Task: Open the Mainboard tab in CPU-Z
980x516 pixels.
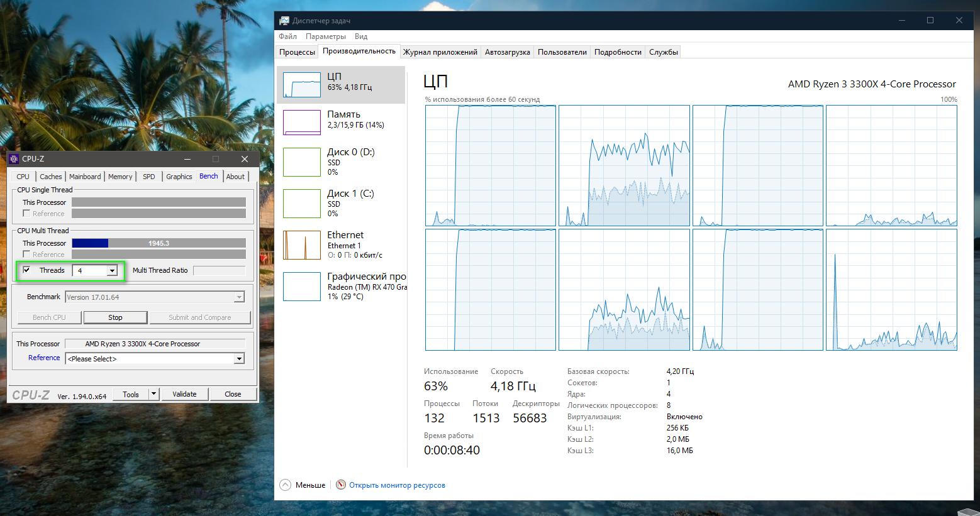Action: (x=85, y=177)
